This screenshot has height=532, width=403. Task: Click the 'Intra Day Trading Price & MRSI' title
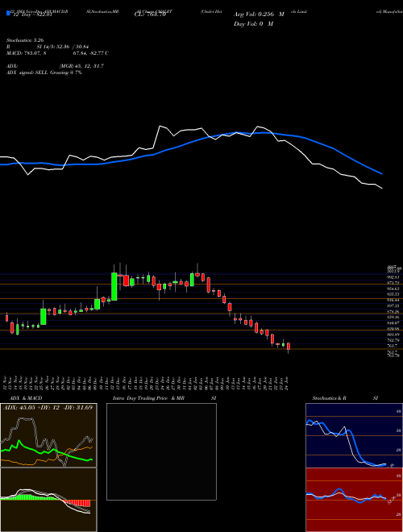click(x=164, y=398)
